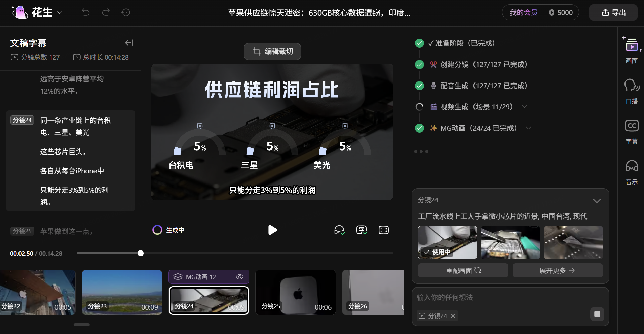Remove the 分镜24 tag from input
The height and width of the screenshot is (334, 644).
[x=453, y=316]
